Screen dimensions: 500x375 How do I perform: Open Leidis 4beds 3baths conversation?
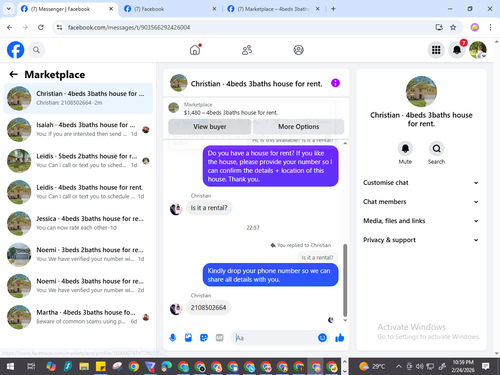pos(78,192)
